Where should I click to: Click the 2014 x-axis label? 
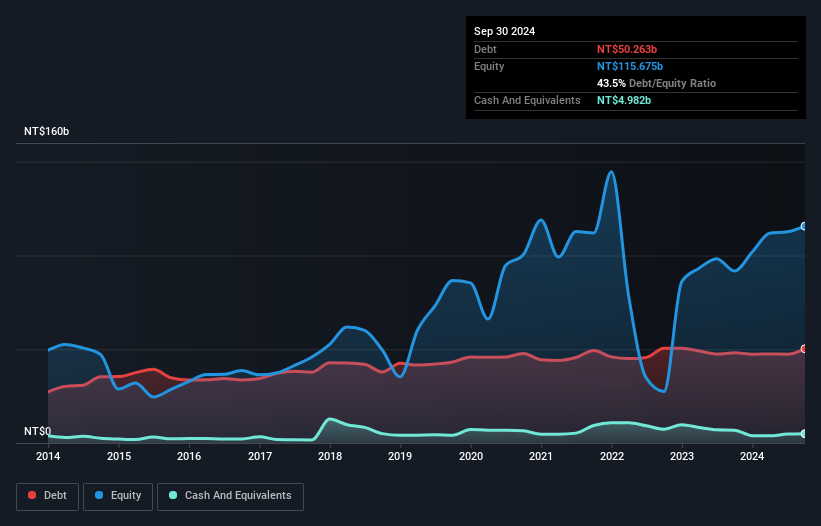(48, 456)
